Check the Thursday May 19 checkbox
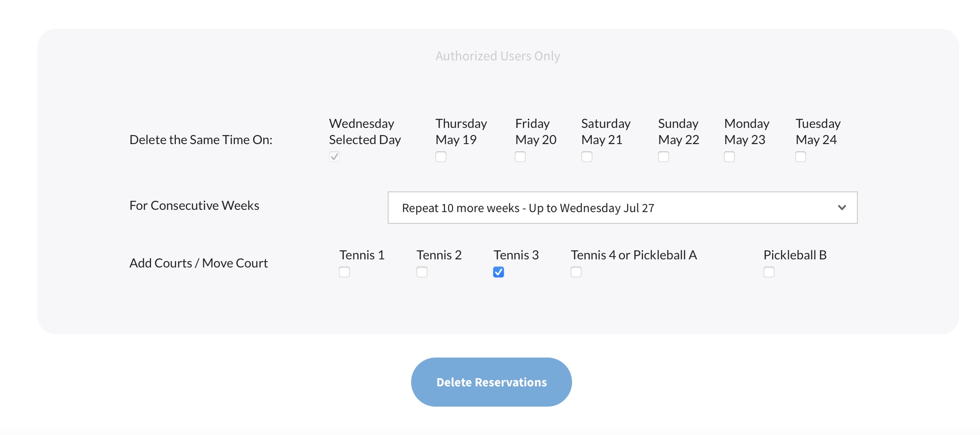This screenshot has width=980, height=435. pyautogui.click(x=441, y=157)
